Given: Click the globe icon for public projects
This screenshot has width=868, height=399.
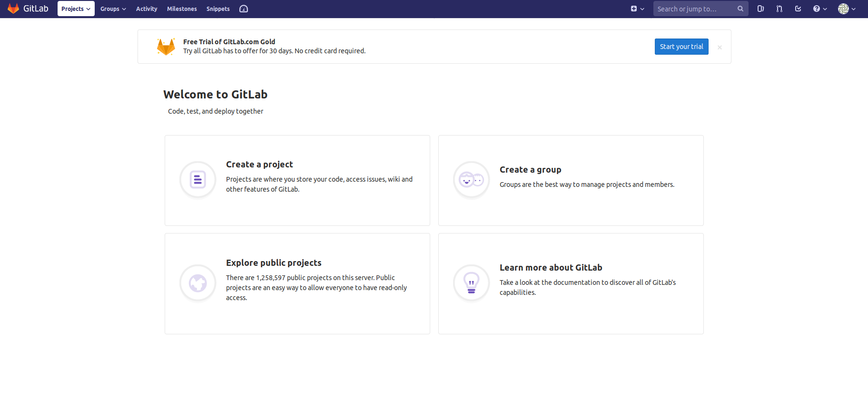Looking at the screenshot, I should click(198, 283).
